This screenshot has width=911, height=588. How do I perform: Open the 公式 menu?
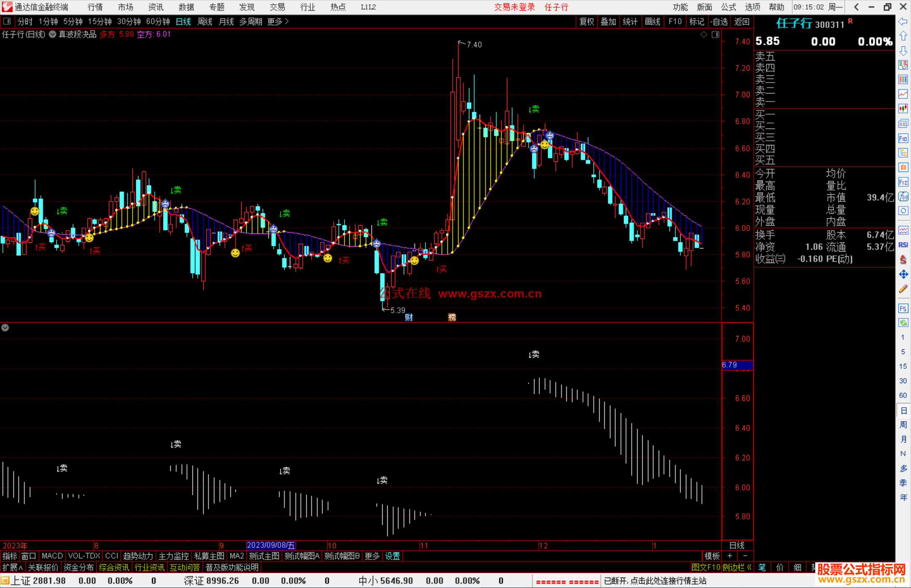tap(728, 7)
